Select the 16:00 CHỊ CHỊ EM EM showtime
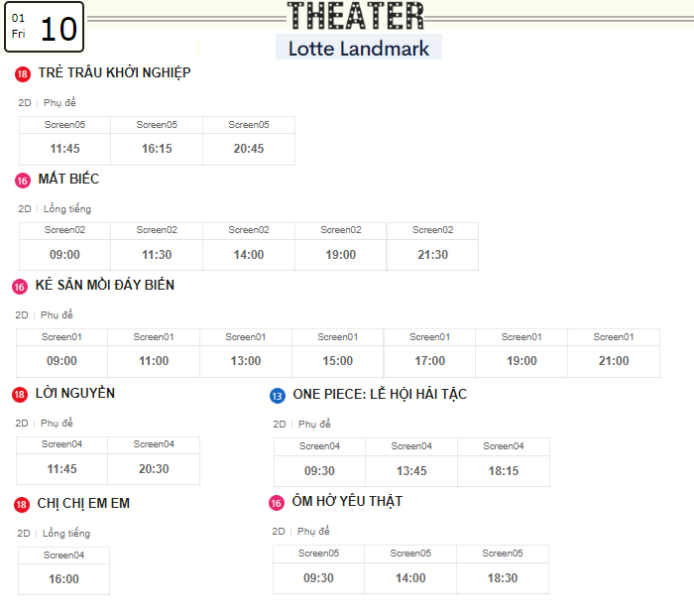Image resolution: width=694 pixels, height=616 pixels. 63,579
